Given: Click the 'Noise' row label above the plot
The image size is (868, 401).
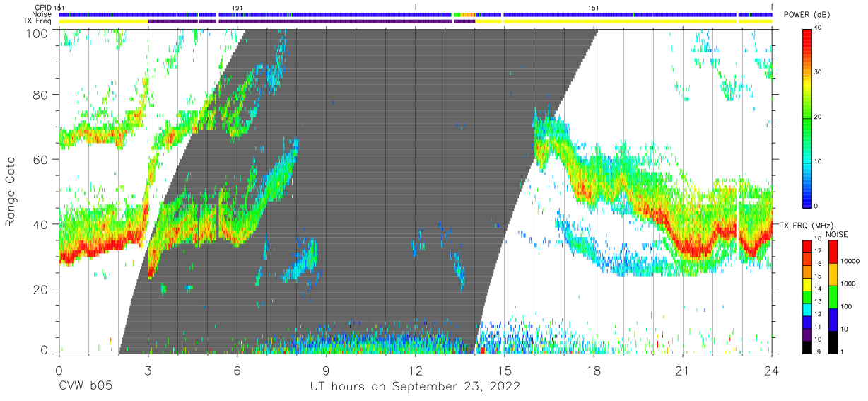Looking at the screenshot, I should [41, 14].
